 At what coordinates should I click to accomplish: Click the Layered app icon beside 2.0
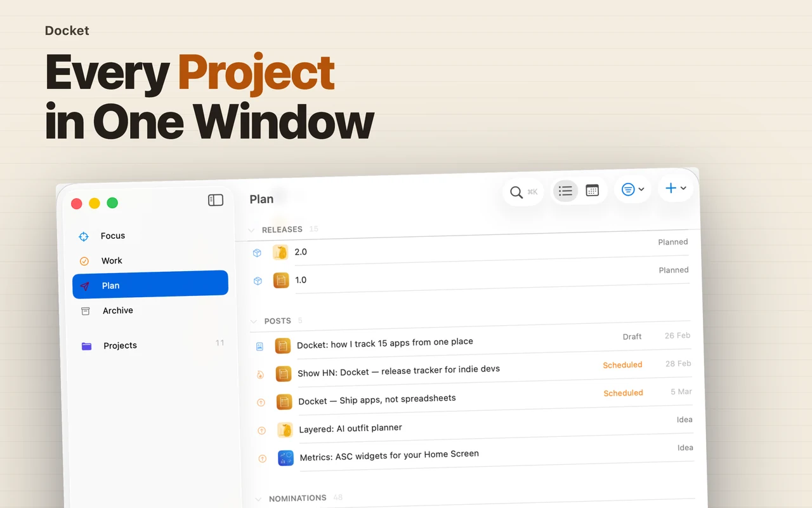[280, 252]
